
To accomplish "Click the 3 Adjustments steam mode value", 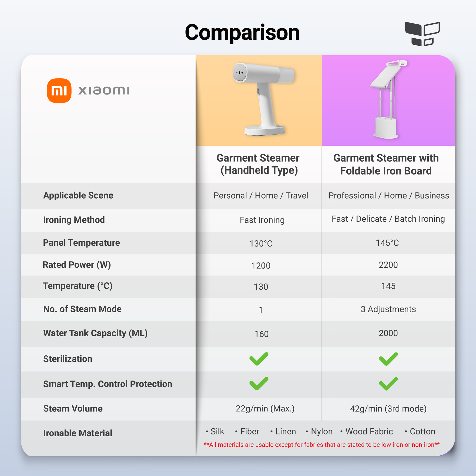I will coord(388,309).
